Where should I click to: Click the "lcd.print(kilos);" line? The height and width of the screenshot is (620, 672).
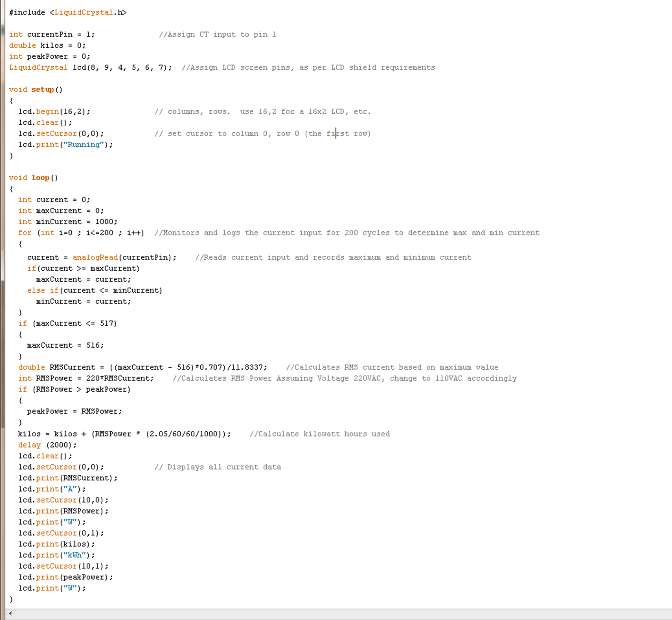(56, 544)
